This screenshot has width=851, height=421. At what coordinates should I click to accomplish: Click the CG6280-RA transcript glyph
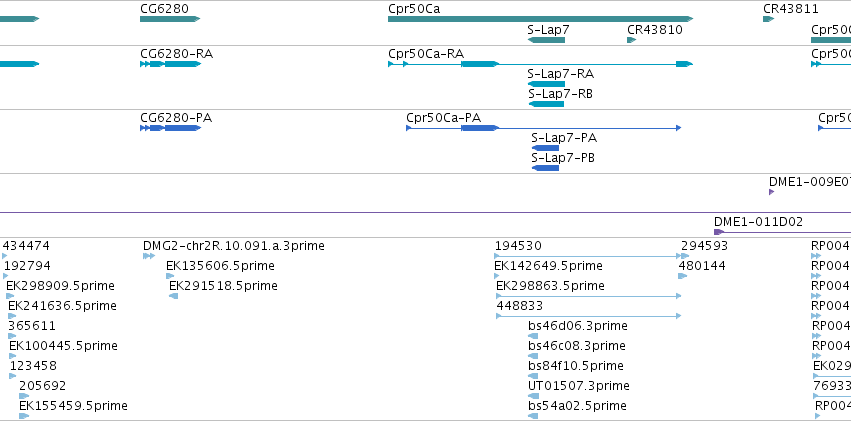(170, 64)
